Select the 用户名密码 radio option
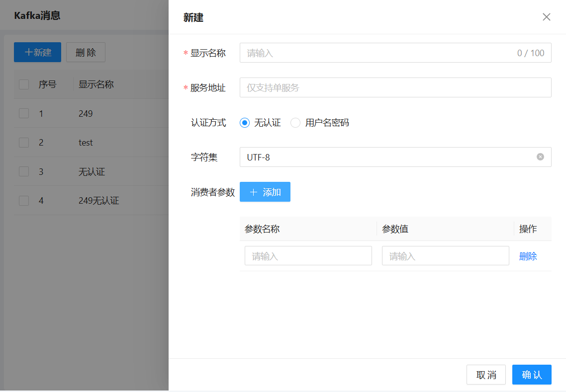This screenshot has height=392, width=566. coord(295,123)
